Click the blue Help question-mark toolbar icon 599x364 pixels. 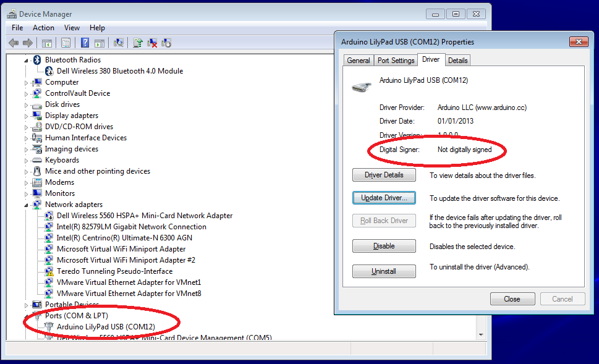85,43
